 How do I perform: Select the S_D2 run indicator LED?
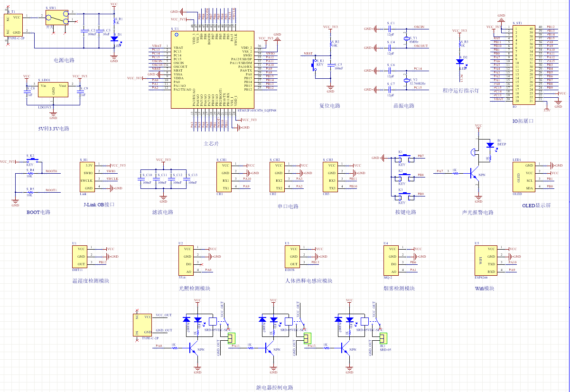[460, 61]
